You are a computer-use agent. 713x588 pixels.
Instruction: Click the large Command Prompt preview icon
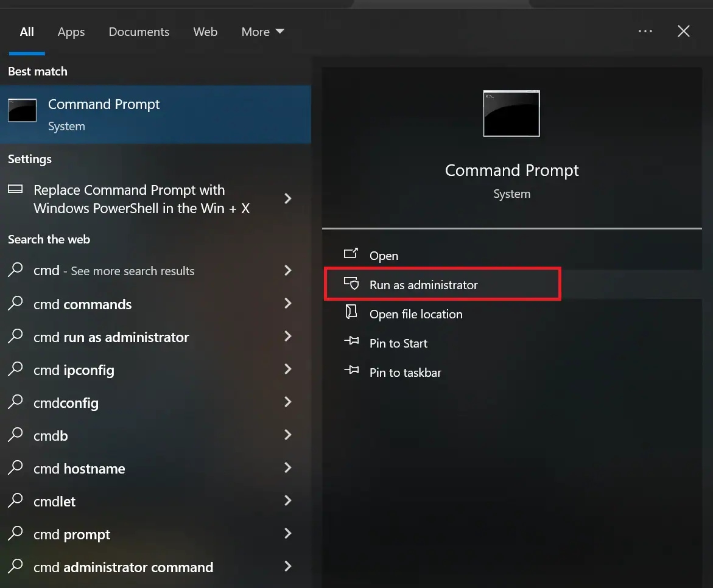click(511, 114)
